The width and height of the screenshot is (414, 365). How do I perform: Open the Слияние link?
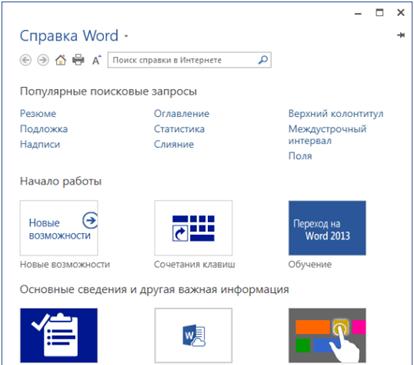(174, 144)
